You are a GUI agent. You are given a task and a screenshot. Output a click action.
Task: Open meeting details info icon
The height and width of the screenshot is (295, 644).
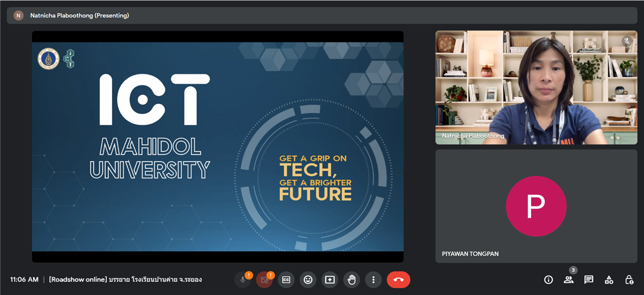coord(549,280)
